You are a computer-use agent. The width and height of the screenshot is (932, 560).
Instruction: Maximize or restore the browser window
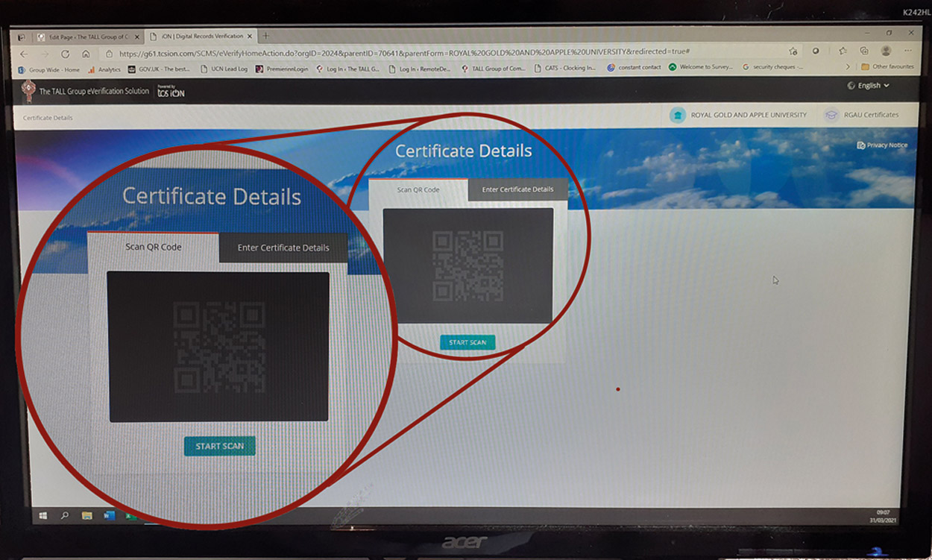[x=889, y=33]
